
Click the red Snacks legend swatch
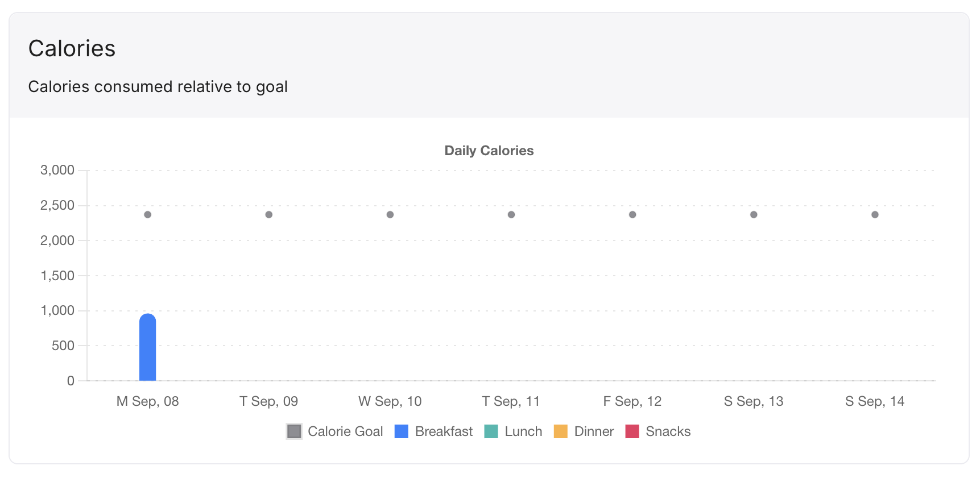pos(632,431)
